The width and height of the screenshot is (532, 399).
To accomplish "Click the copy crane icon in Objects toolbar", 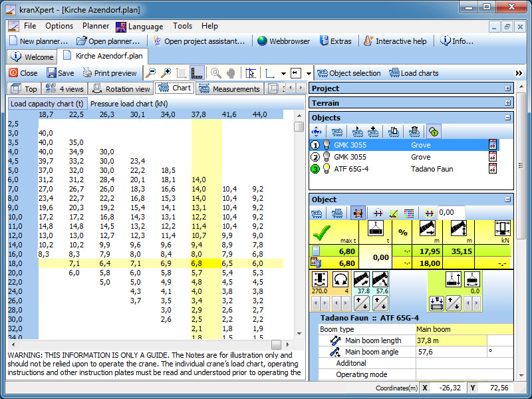I will [394, 132].
